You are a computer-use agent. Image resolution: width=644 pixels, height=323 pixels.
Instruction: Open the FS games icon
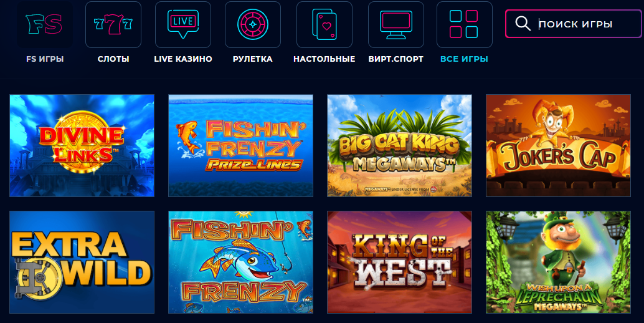click(x=44, y=25)
